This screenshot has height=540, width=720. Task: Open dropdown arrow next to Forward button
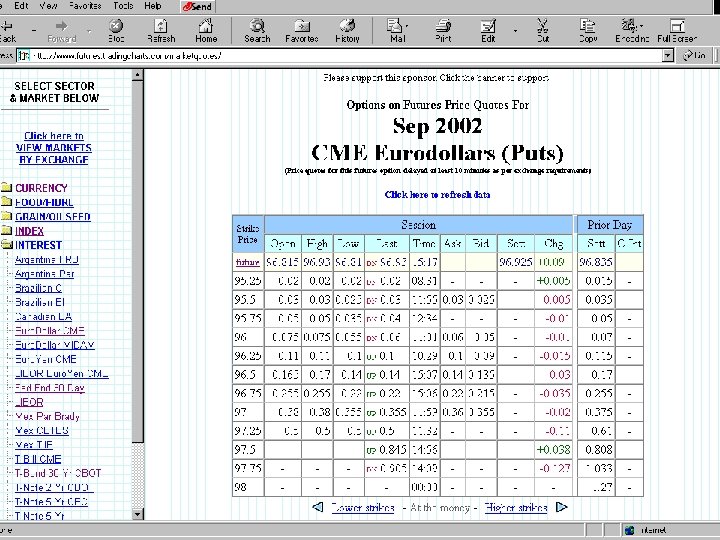(x=89, y=31)
